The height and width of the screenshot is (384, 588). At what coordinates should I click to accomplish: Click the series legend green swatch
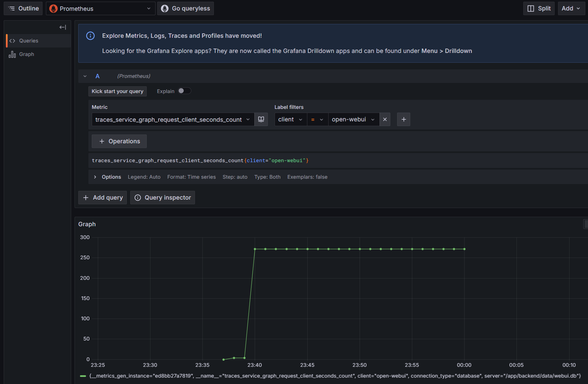(83, 376)
